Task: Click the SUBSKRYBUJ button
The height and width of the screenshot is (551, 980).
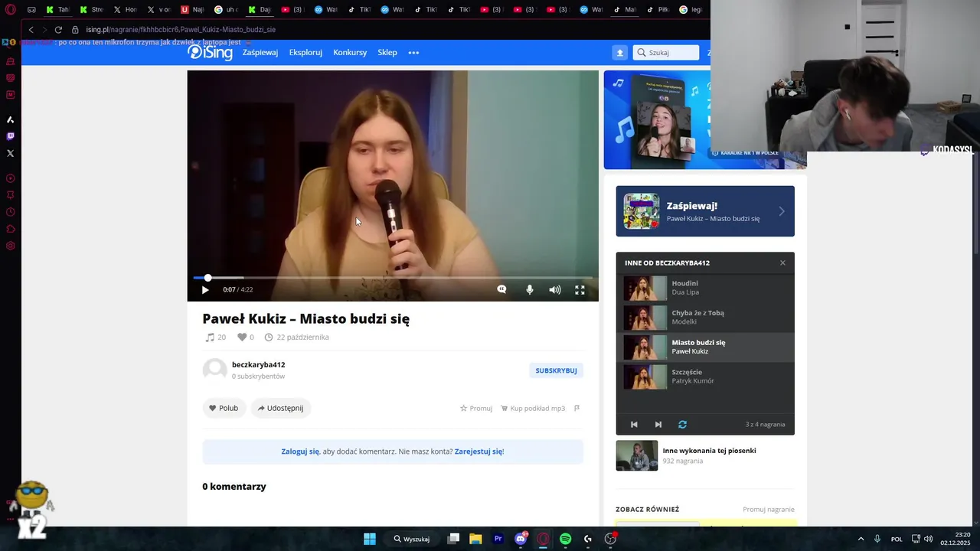Action: [x=556, y=370]
